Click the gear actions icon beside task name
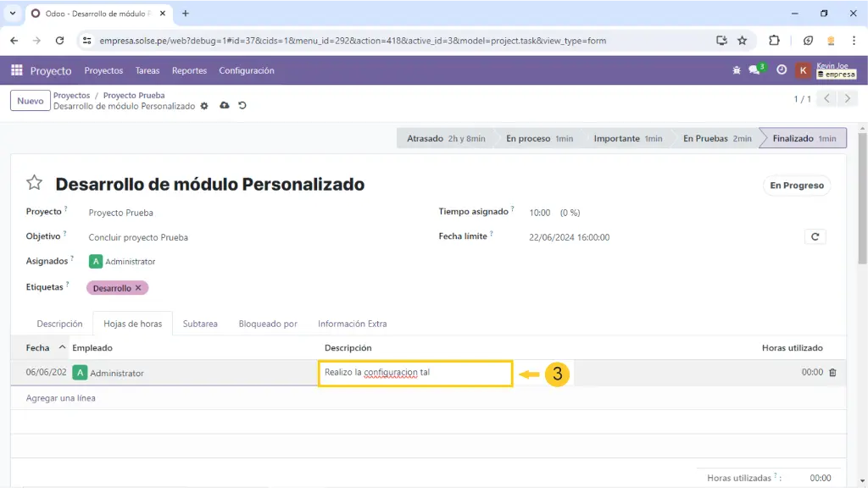The height and width of the screenshot is (488, 868). [x=203, y=106]
